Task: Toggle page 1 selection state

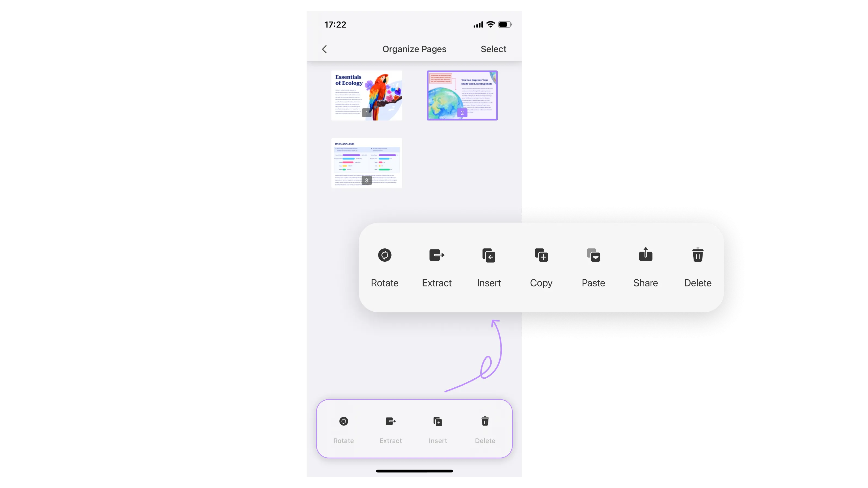Action: [x=366, y=95]
